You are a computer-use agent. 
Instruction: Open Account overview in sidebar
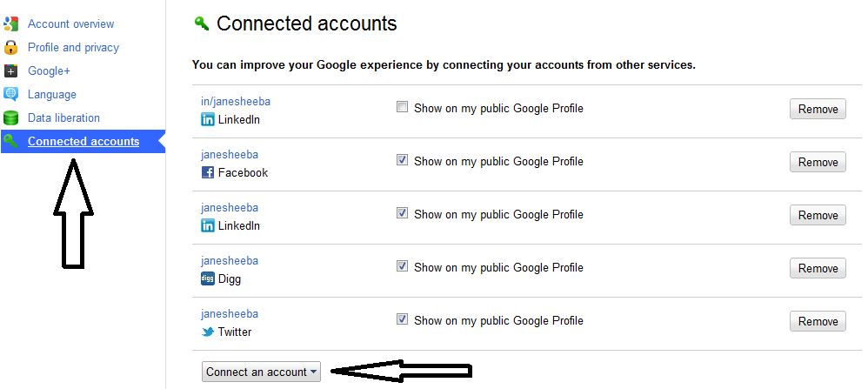70,23
